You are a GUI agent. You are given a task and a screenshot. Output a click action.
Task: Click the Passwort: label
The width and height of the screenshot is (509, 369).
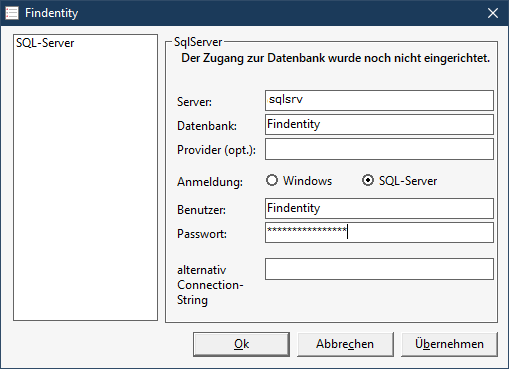[202, 234]
